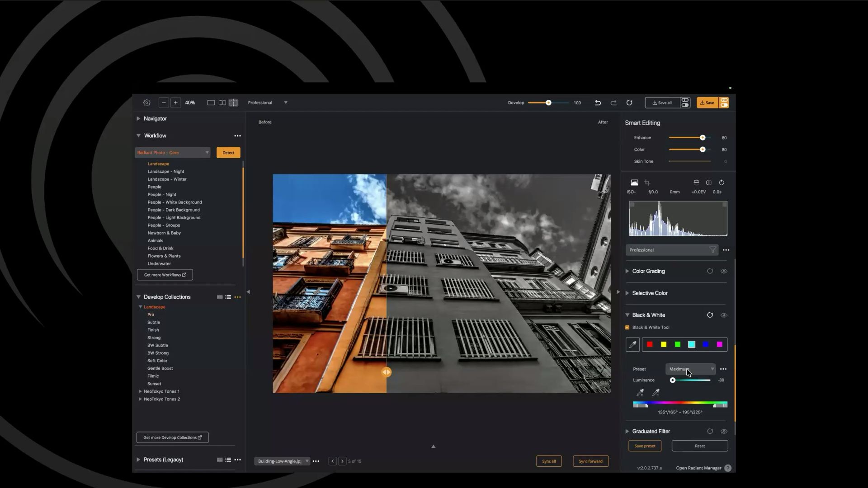Choose the BW Strong develop preset
Screen dimensions: 868x488
[x=158, y=353]
